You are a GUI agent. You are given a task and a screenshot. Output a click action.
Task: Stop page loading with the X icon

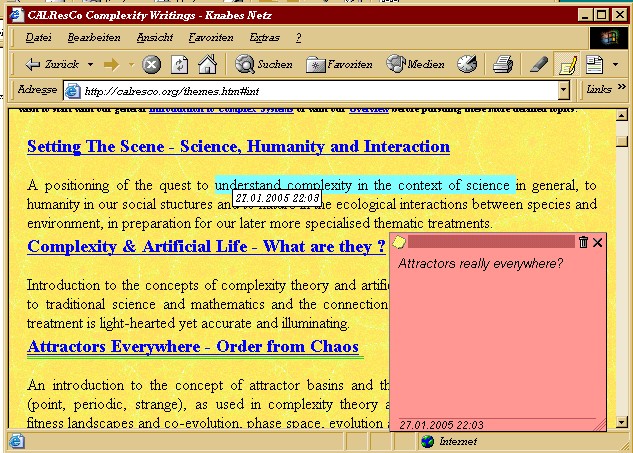coord(151,65)
